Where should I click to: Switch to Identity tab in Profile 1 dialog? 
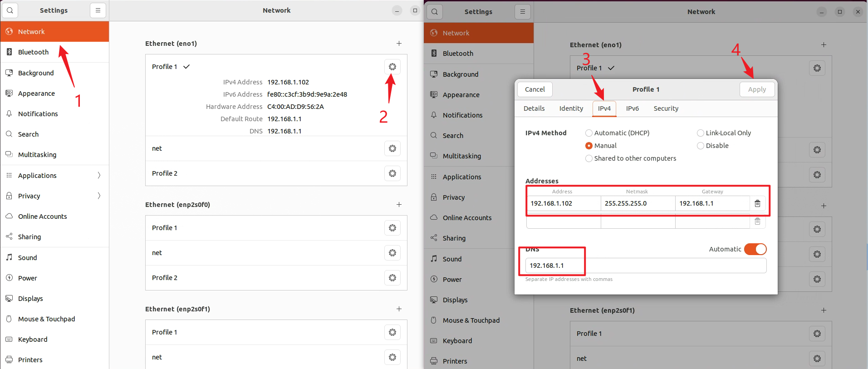[x=571, y=108]
